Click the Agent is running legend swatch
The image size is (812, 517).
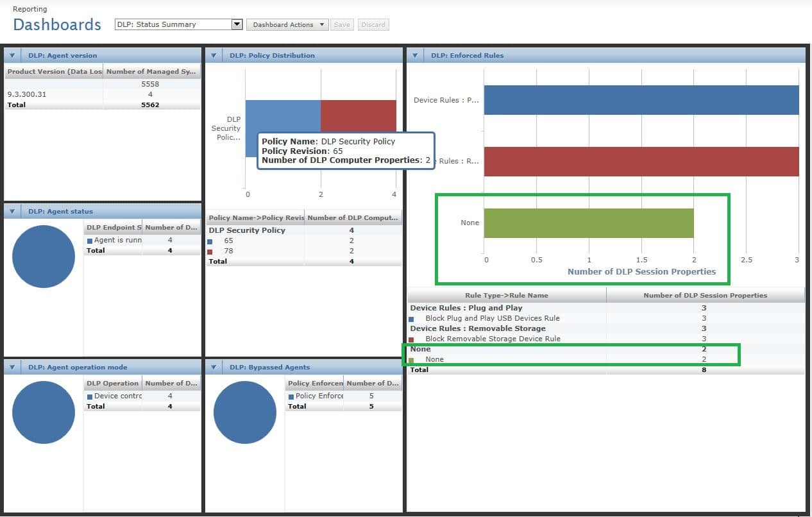(x=90, y=241)
